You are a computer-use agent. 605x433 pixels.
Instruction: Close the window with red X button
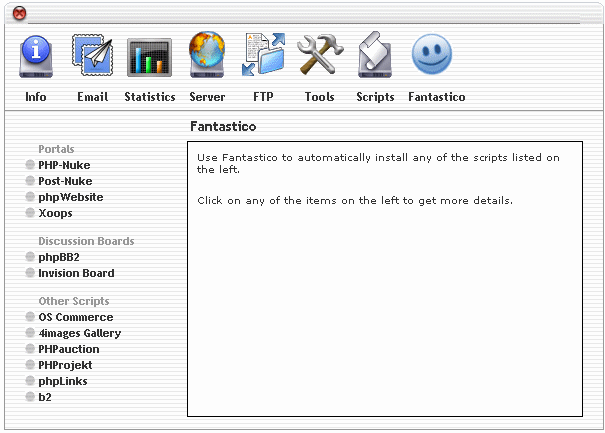19,14
